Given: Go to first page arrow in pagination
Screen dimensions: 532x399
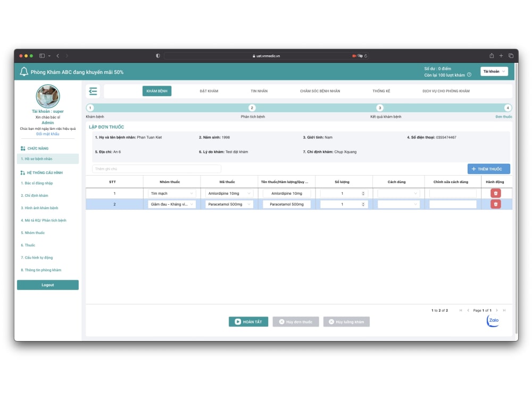Looking at the screenshot, I should pyautogui.click(x=461, y=311).
